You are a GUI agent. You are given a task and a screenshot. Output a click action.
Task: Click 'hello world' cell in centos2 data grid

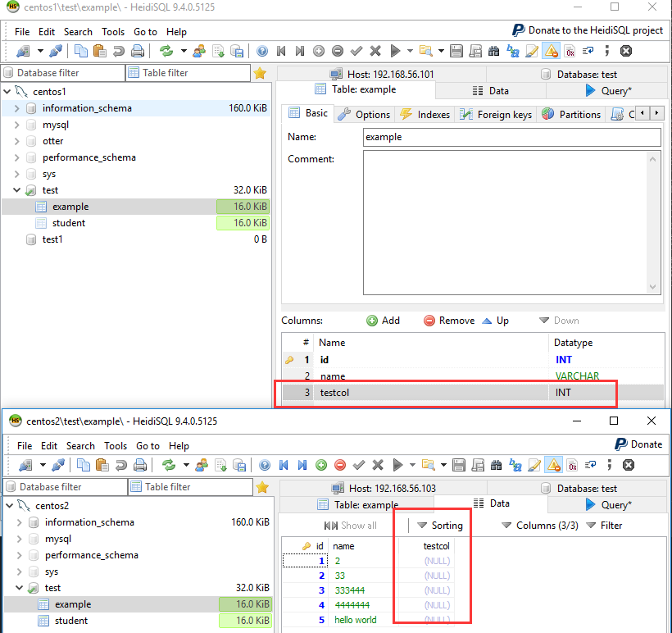(x=356, y=620)
